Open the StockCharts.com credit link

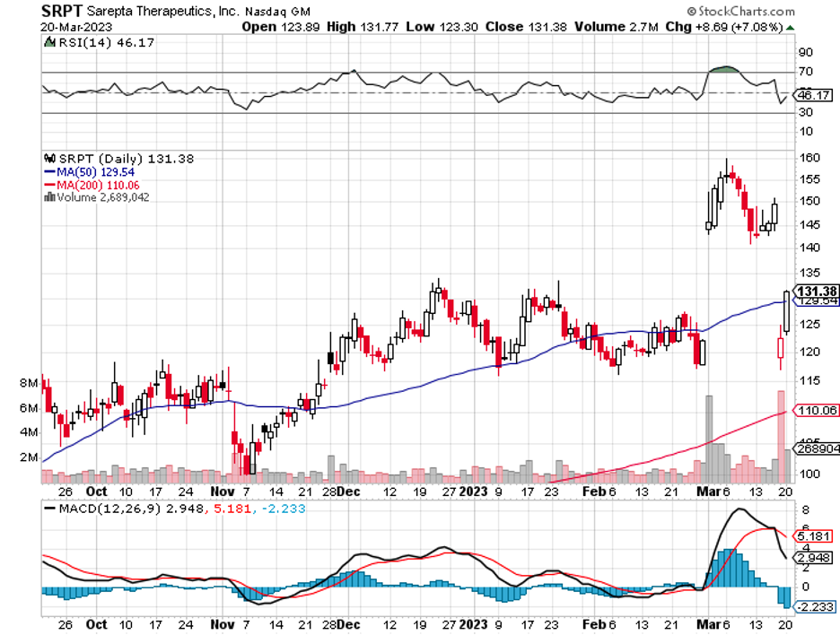point(741,12)
